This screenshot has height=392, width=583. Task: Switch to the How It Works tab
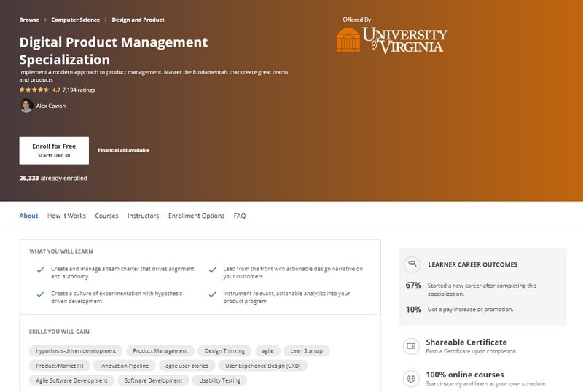point(66,216)
